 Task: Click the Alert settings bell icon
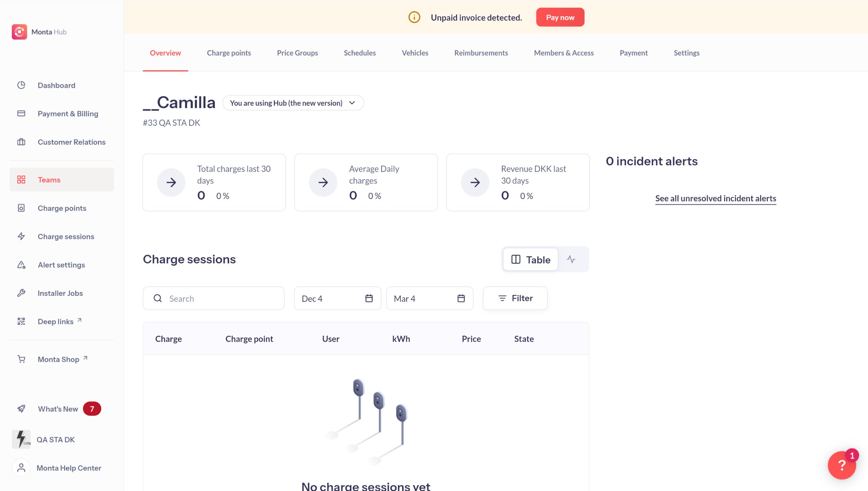click(x=21, y=265)
